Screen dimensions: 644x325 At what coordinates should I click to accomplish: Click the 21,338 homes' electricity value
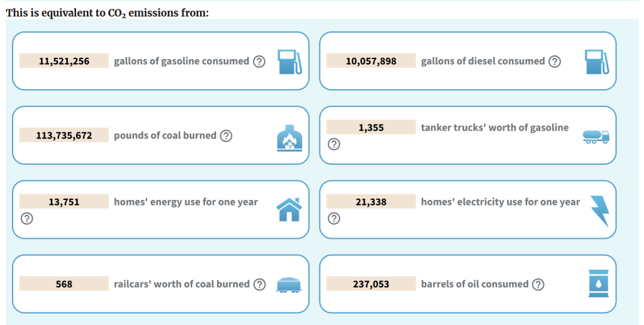[371, 202]
